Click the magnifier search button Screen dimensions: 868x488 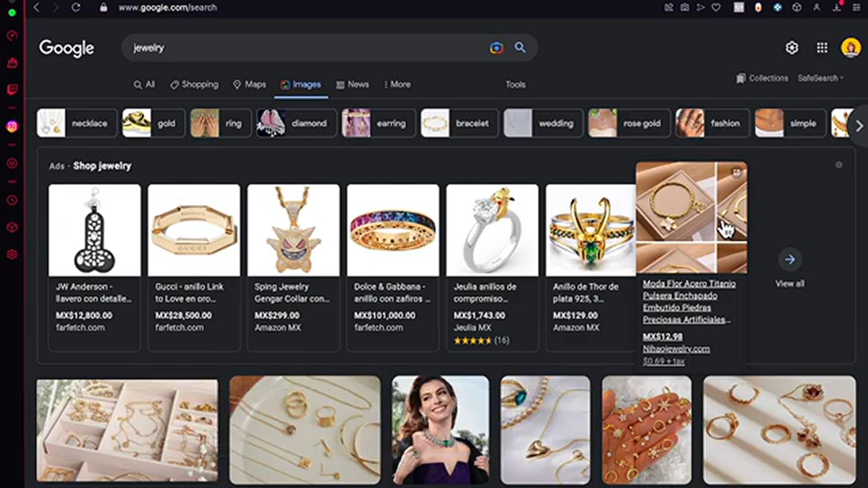(x=520, y=47)
